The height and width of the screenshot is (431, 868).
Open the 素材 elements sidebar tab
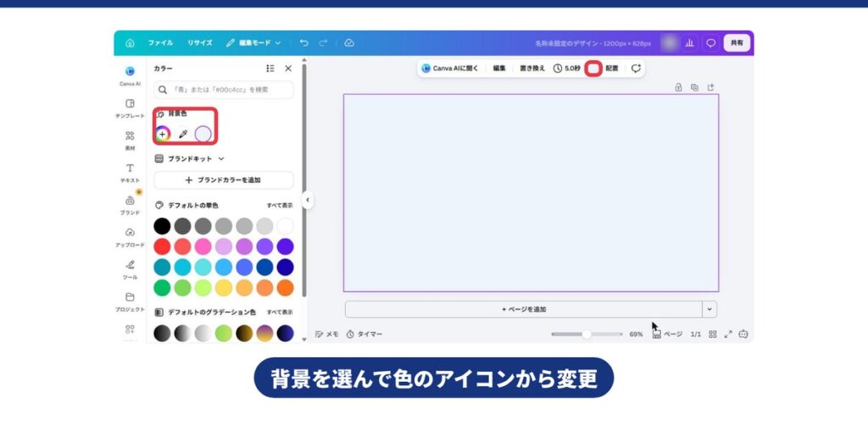[130, 141]
